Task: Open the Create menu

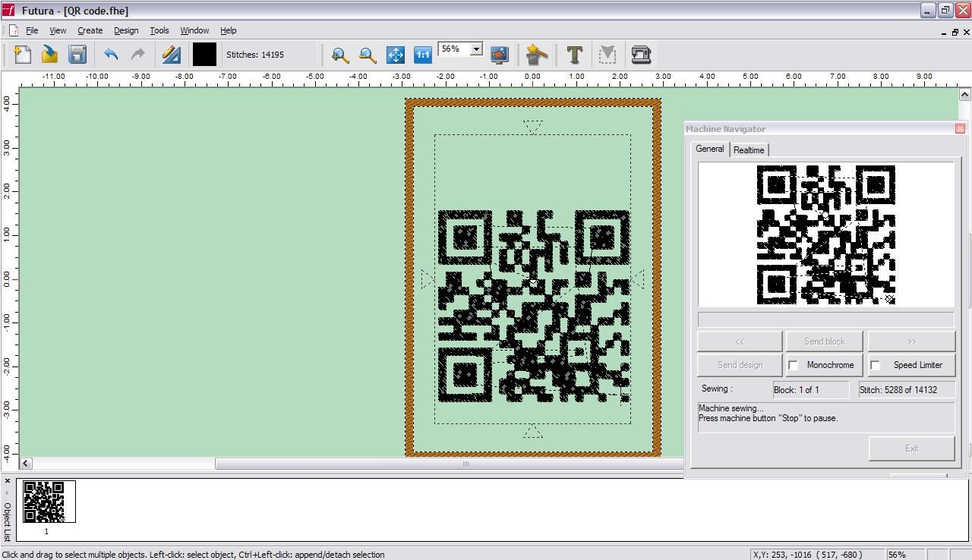Action: click(90, 30)
